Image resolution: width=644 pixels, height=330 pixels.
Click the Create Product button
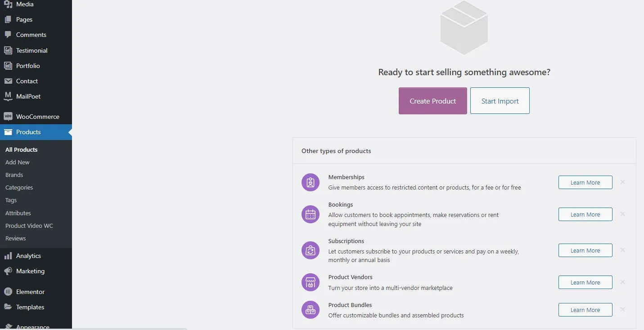pos(433,101)
